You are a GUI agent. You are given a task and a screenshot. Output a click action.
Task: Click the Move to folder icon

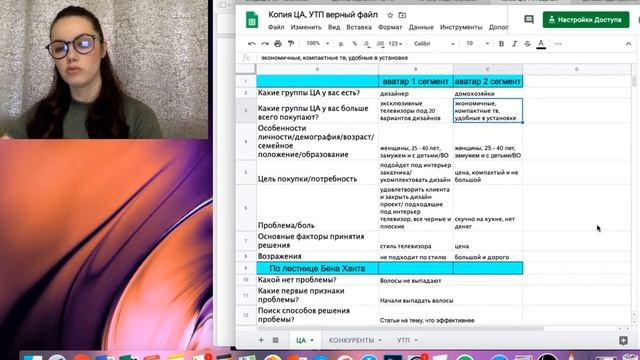click(402, 15)
